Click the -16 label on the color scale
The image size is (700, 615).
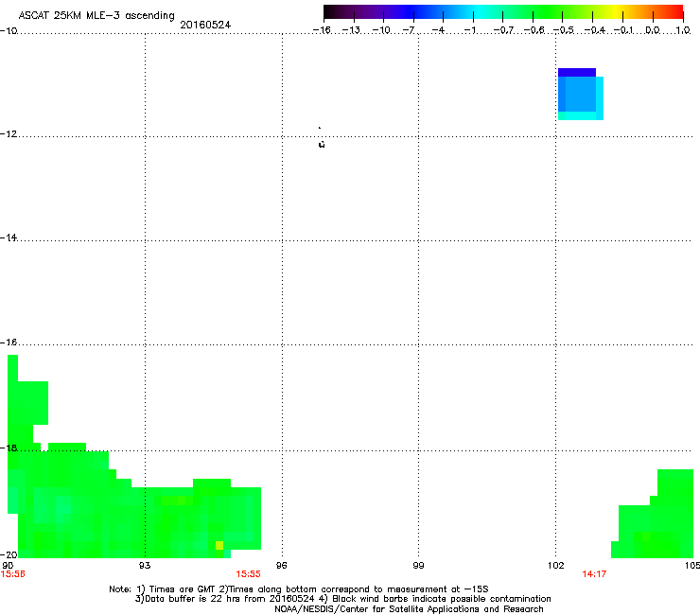pos(322,30)
